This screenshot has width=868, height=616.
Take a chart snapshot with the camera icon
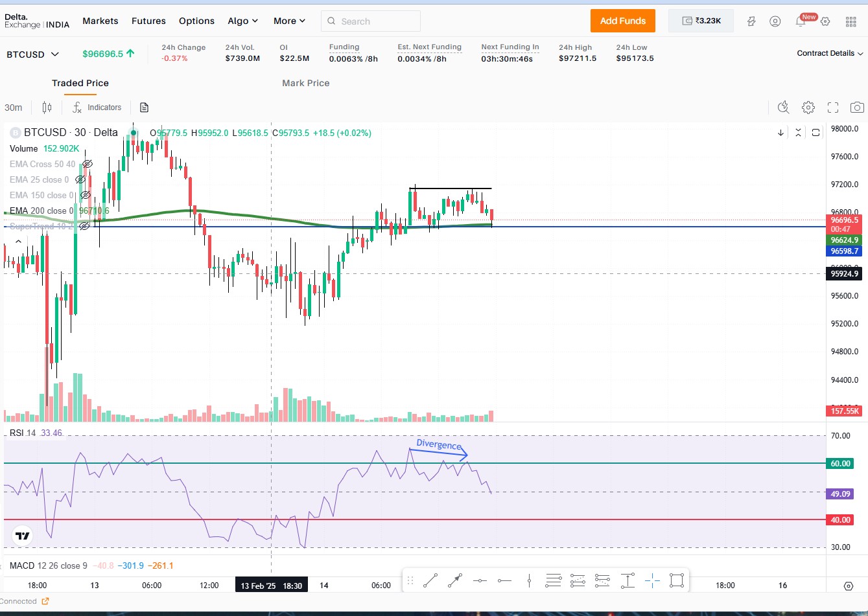coord(857,108)
